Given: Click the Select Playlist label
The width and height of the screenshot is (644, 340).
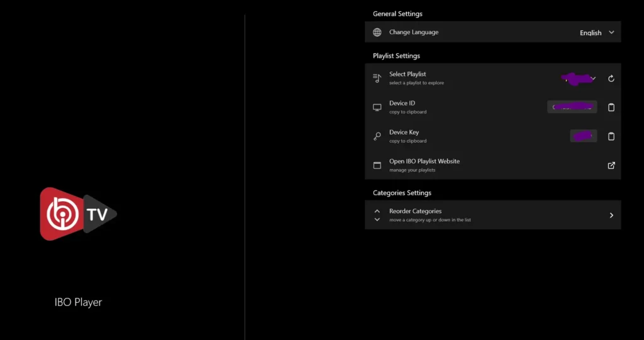Looking at the screenshot, I should click(408, 74).
